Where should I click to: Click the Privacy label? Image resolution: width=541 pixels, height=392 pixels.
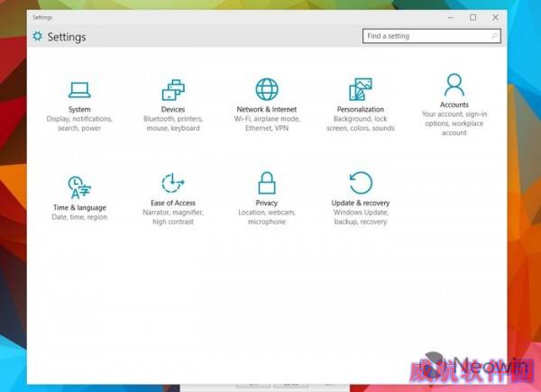pyautogui.click(x=267, y=203)
